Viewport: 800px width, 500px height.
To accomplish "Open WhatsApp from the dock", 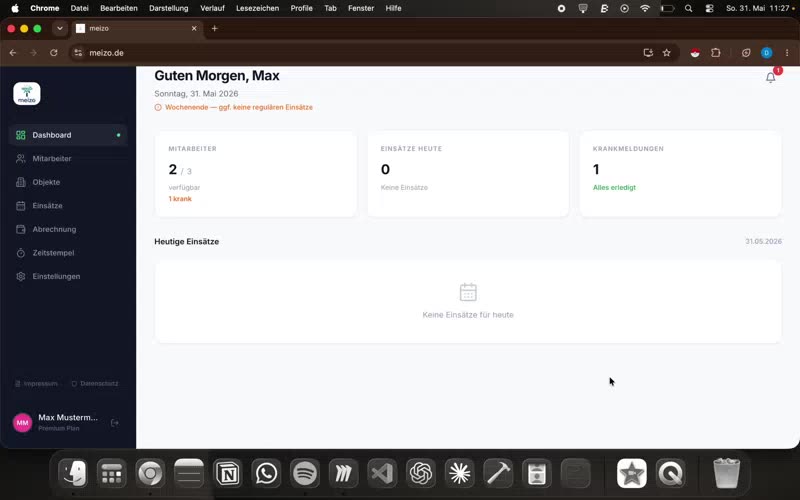I will pyautogui.click(x=266, y=473).
